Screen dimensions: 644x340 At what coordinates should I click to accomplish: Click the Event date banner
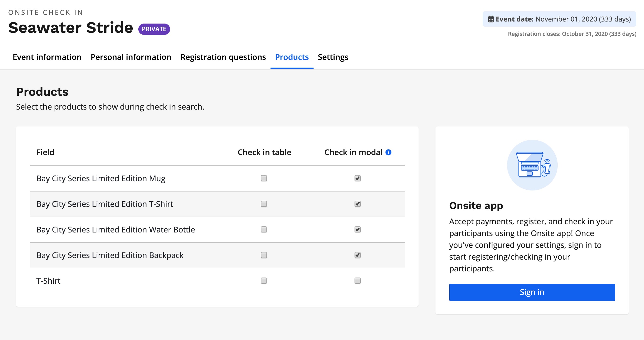[559, 19]
